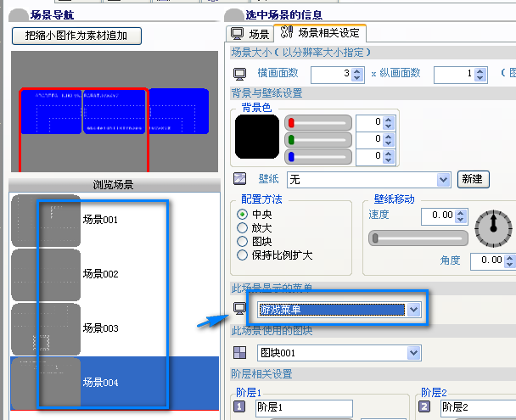Image resolution: width=516 pixels, height=420 pixels.
Task: Click the 新建 wallpaper button
Action: pos(473,179)
